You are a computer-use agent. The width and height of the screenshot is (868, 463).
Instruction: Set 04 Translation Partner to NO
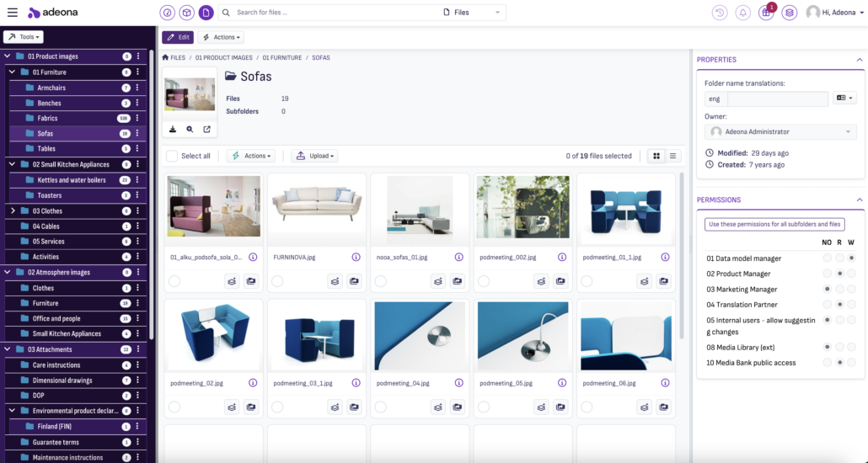pos(827,304)
